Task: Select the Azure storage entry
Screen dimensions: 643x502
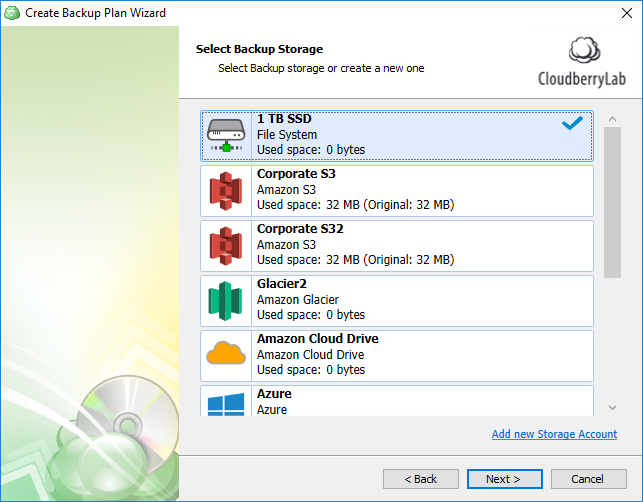Action: (x=397, y=401)
